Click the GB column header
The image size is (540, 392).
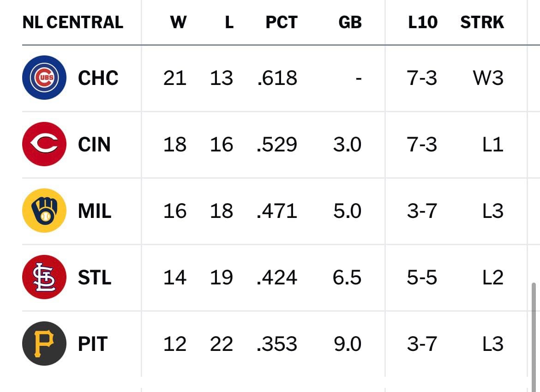(350, 22)
